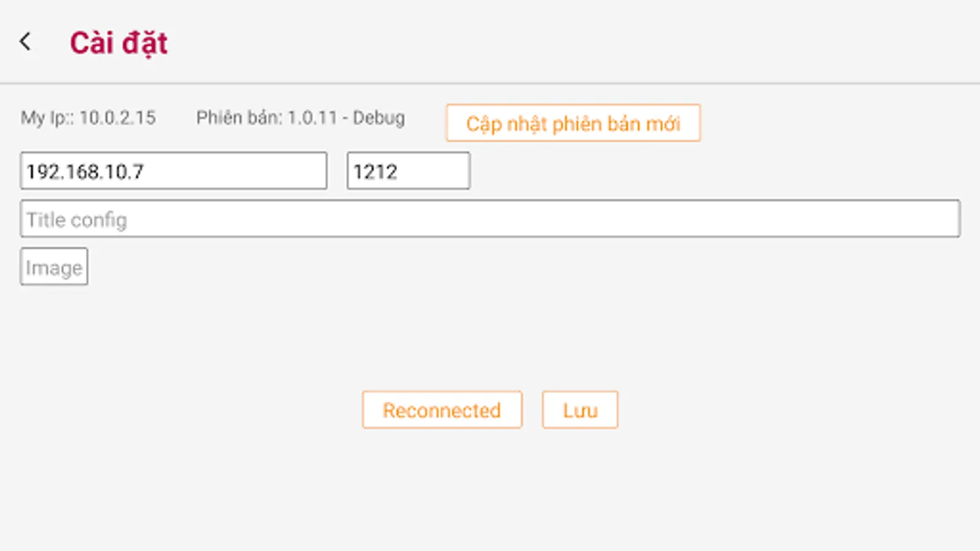Check for new version update button
This screenshot has height=551, width=980.
(573, 123)
